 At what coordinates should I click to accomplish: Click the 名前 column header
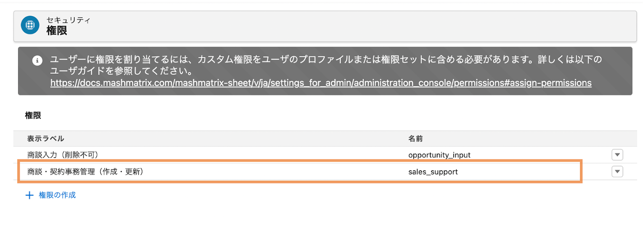415,139
